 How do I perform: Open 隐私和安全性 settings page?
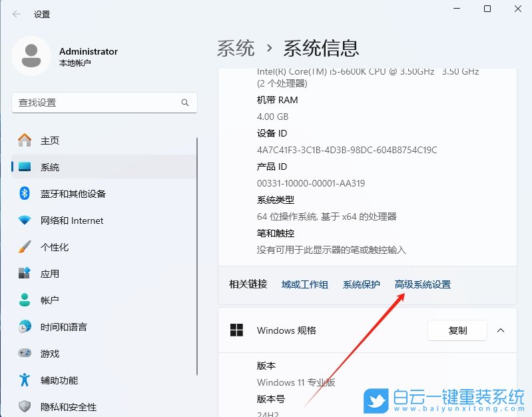(x=104, y=406)
